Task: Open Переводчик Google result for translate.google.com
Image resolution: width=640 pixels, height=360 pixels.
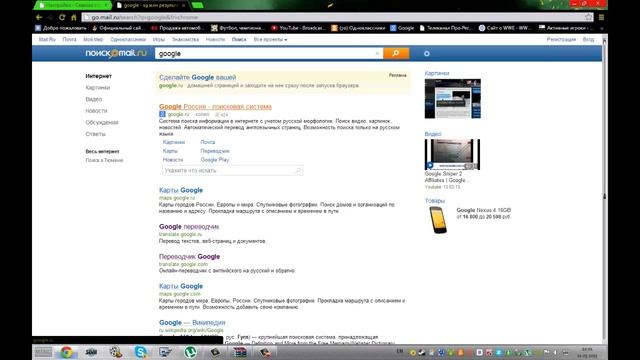Action: coord(189,256)
